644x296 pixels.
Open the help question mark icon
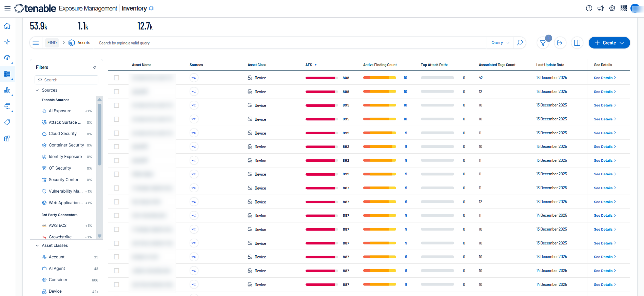pyautogui.click(x=589, y=8)
